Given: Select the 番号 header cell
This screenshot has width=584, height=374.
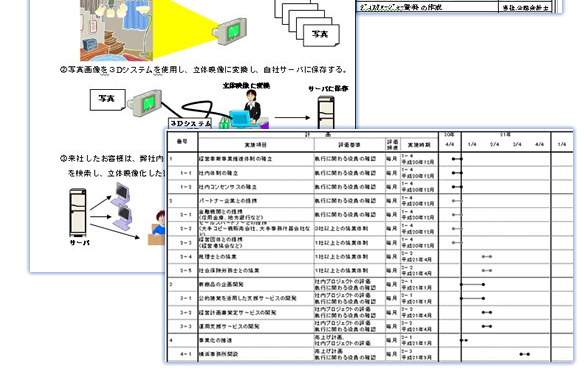Looking at the screenshot, I should (x=182, y=142).
